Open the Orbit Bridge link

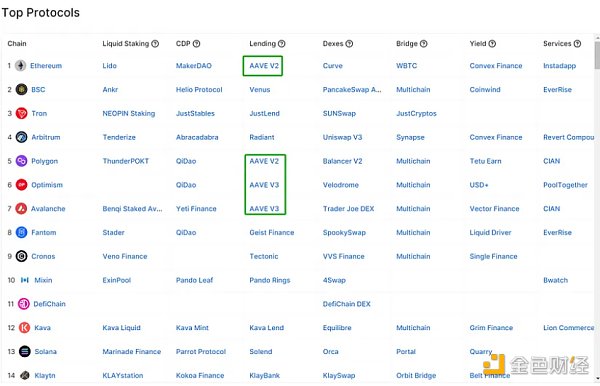tap(416, 375)
